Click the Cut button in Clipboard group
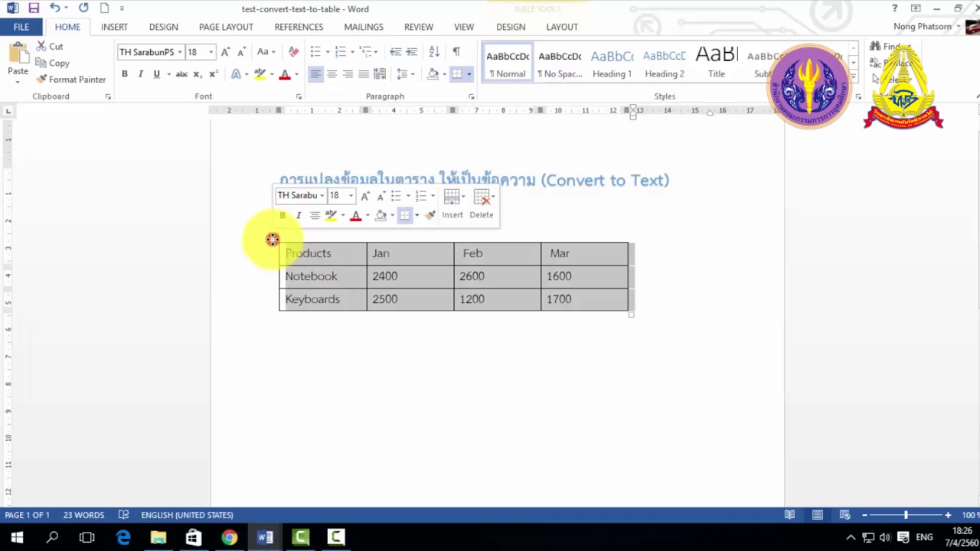The image size is (980, 551). pyautogui.click(x=50, y=47)
